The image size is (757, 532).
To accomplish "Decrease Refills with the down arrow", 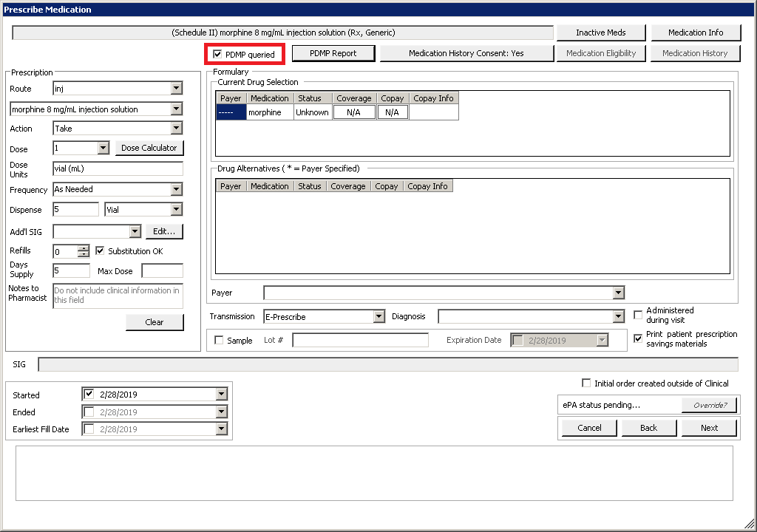I will (x=84, y=254).
